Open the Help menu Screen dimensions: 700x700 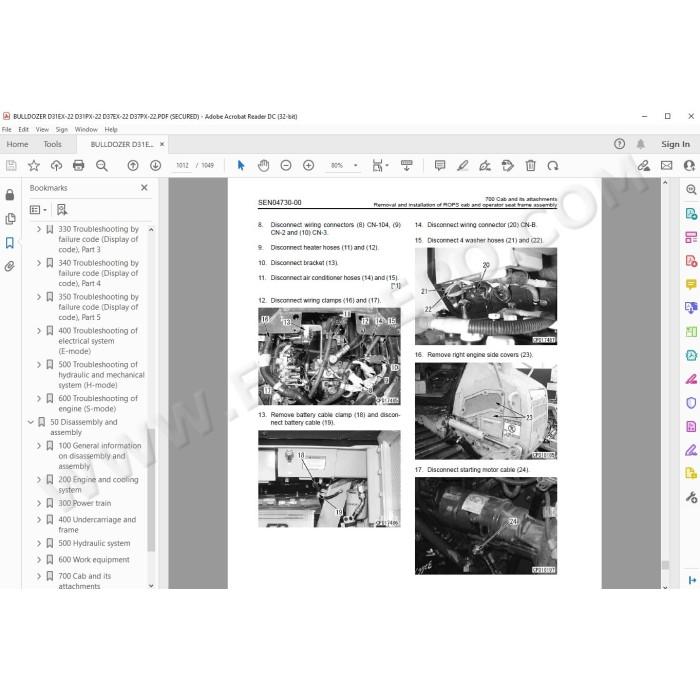pos(111,129)
